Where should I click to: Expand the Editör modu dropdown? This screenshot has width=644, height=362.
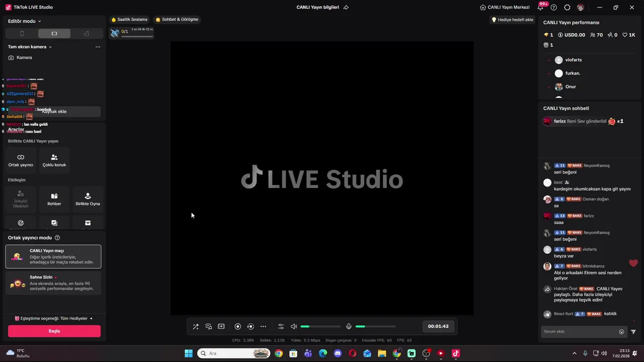pyautogui.click(x=25, y=21)
